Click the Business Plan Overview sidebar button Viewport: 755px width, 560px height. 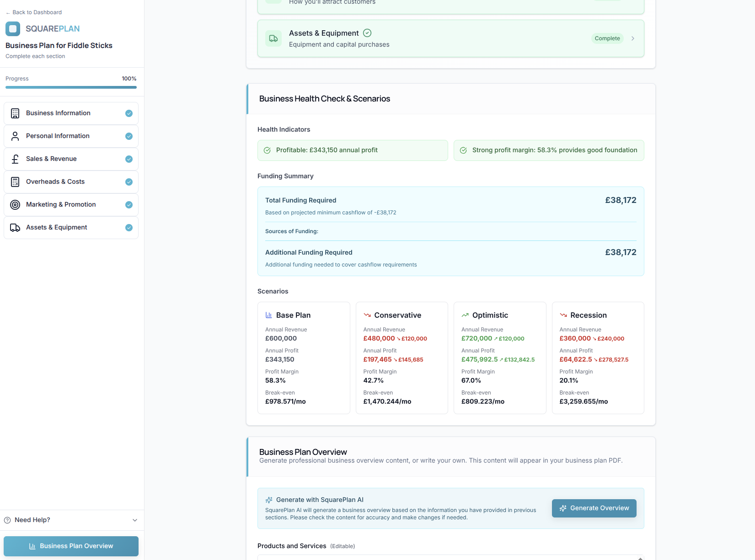pos(71,546)
